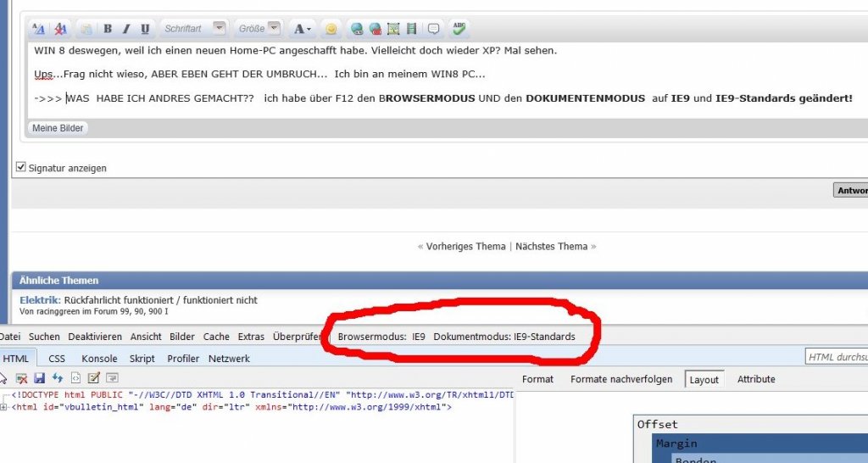The image size is (868, 463).
Task: Refresh the DOM tree with blue arrows icon
Action: click(58, 377)
